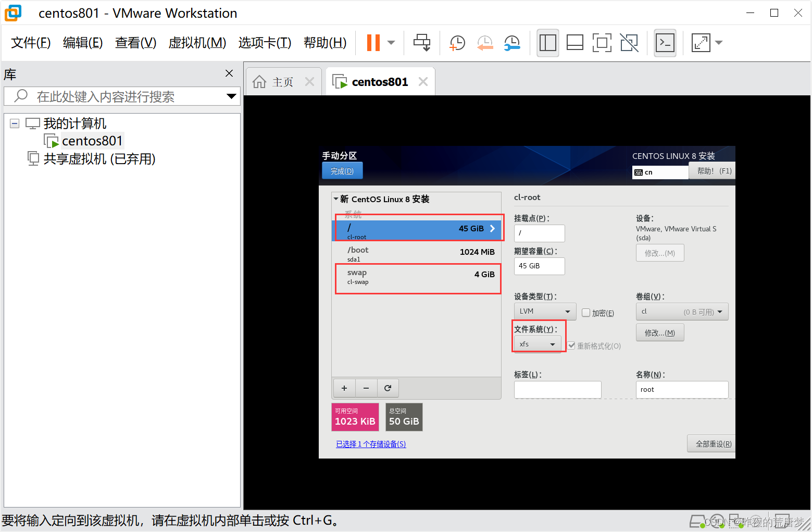
Task: Select the /boot sda1 partition row
Action: (x=416, y=254)
